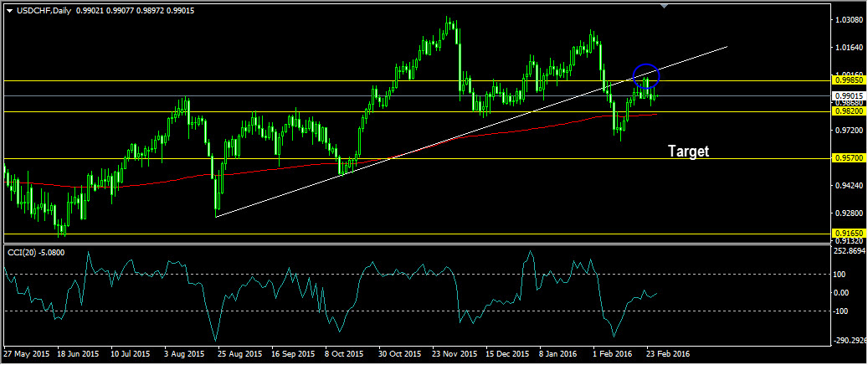Click the yellow 0.98200 price level tag
The width and height of the screenshot is (868, 365).
point(850,111)
